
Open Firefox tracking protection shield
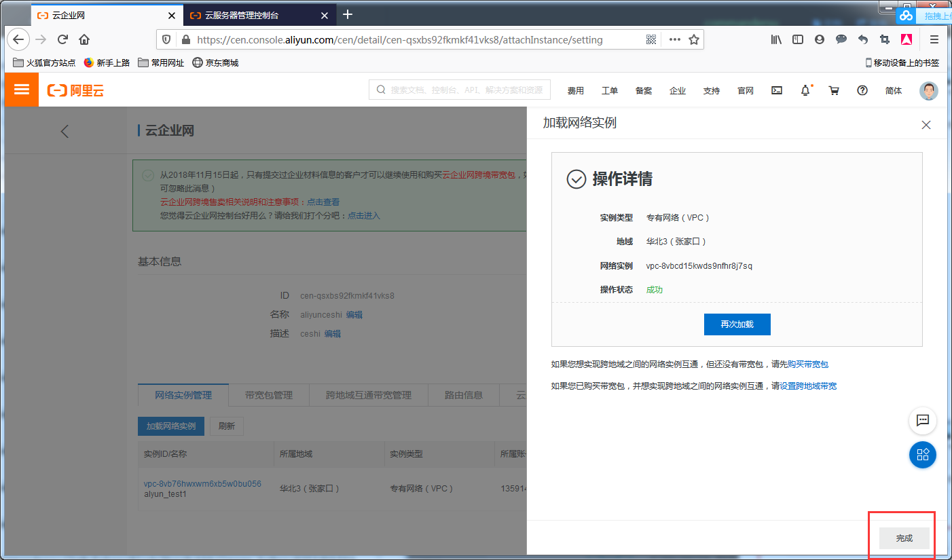pyautogui.click(x=166, y=39)
